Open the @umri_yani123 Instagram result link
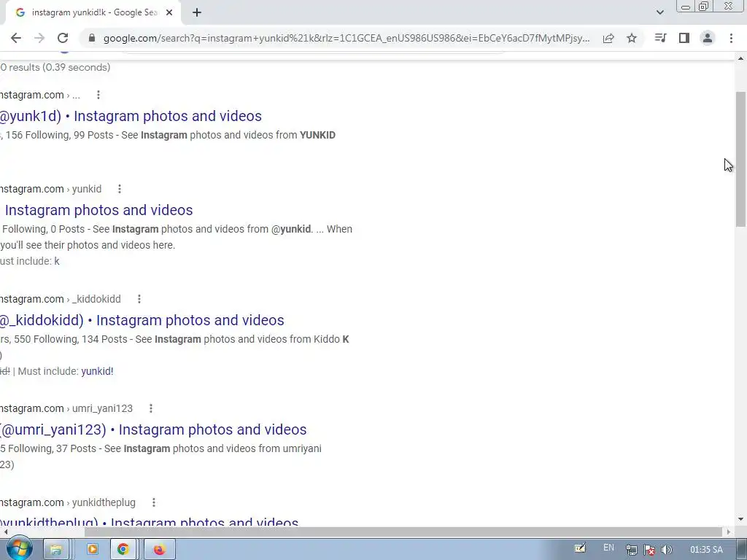The width and height of the screenshot is (747, 560). point(153,429)
